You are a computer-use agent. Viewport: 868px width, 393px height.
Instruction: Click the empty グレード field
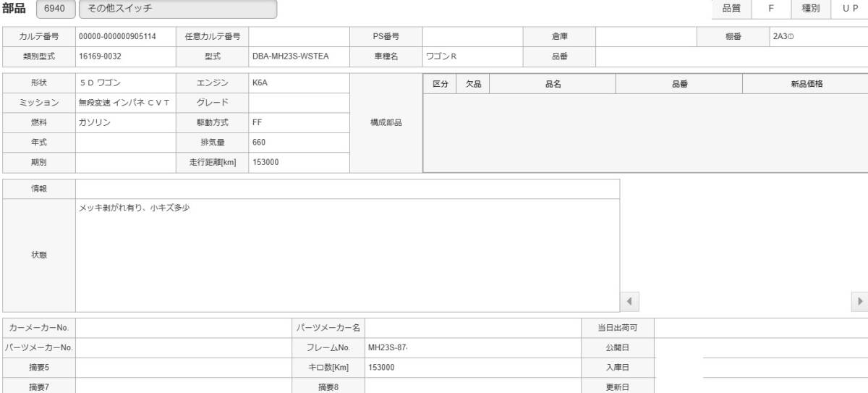coord(298,103)
